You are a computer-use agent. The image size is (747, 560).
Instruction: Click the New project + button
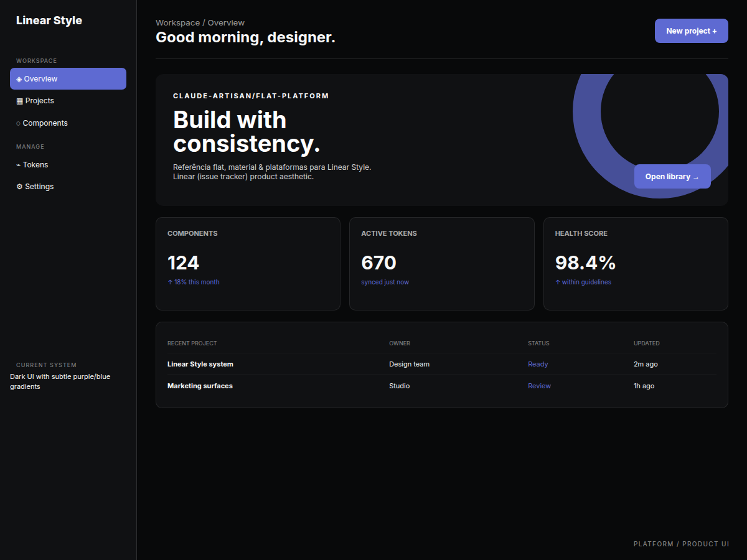(x=692, y=31)
